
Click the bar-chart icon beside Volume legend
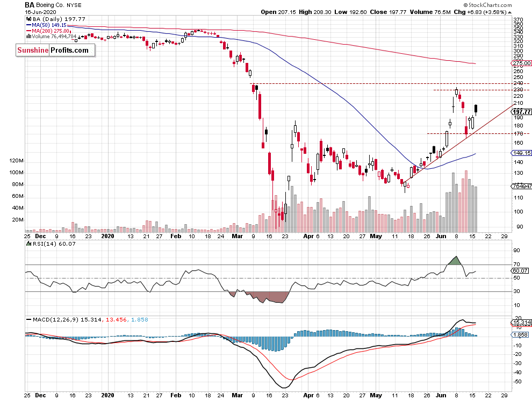click(29, 37)
